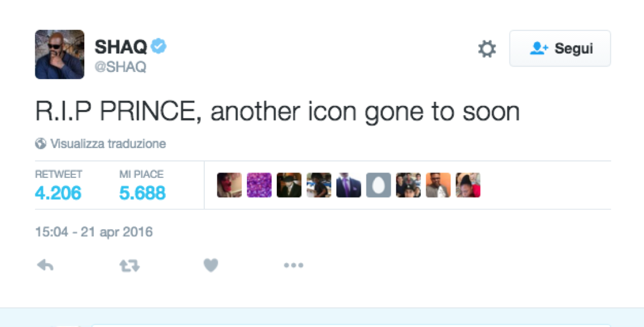This screenshot has height=327, width=644.
Task: Click the @SHAQ handle
Action: tap(120, 67)
